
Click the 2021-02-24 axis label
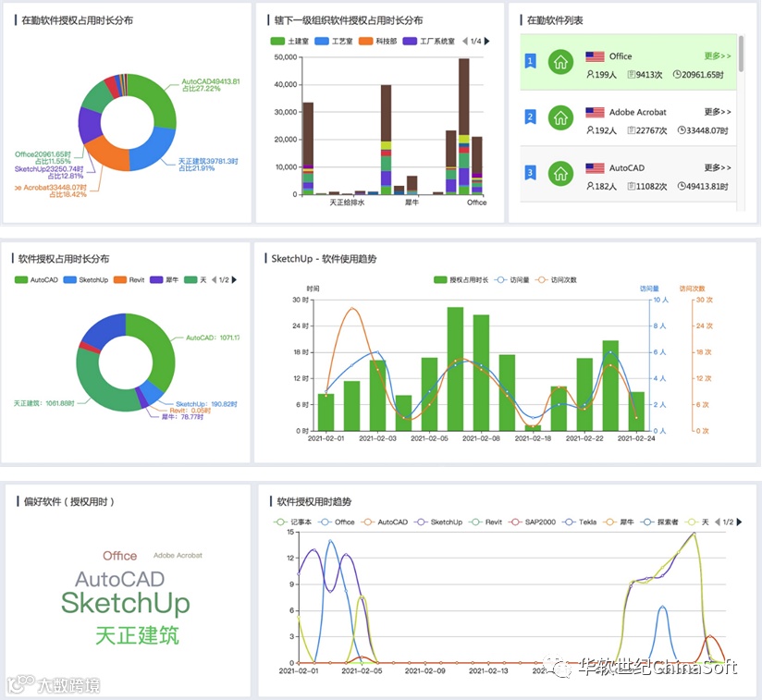point(636,438)
